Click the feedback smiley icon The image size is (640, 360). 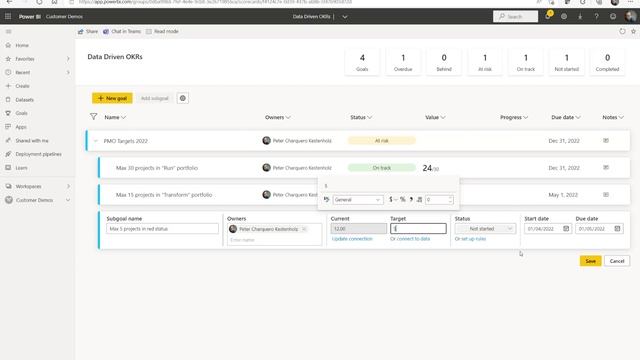pos(613,16)
